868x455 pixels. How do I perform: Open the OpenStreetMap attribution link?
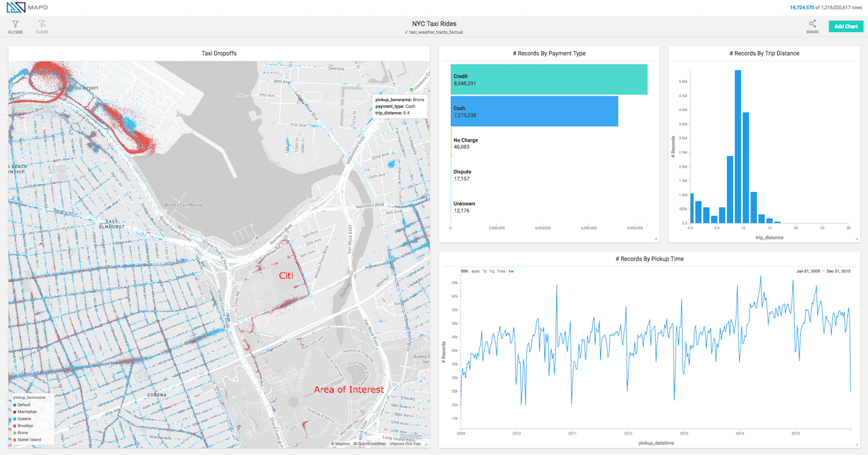click(x=370, y=444)
